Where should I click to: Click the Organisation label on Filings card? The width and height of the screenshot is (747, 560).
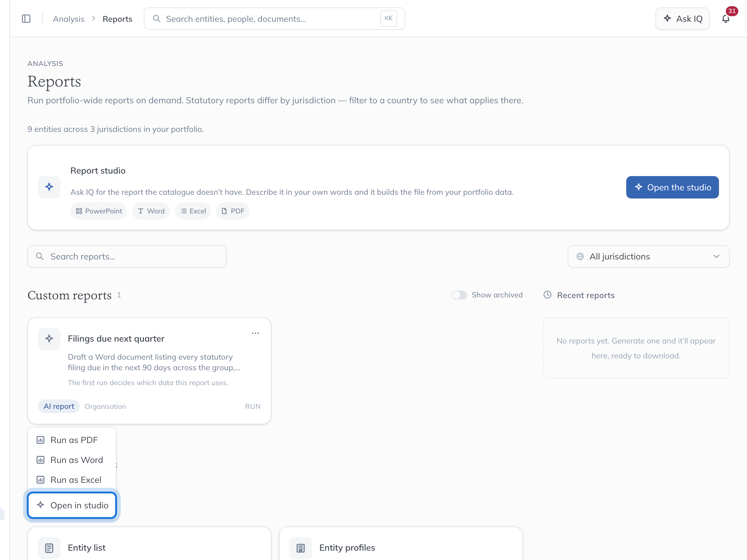pyautogui.click(x=105, y=406)
